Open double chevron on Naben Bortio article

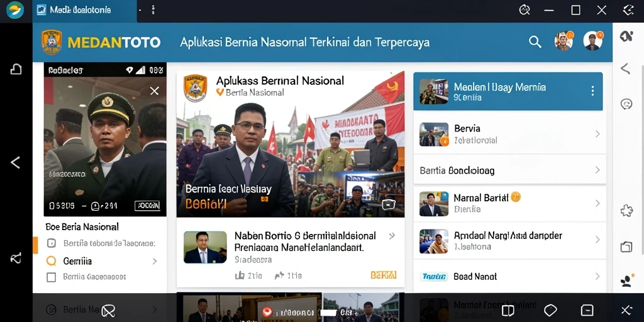pyautogui.click(x=392, y=236)
